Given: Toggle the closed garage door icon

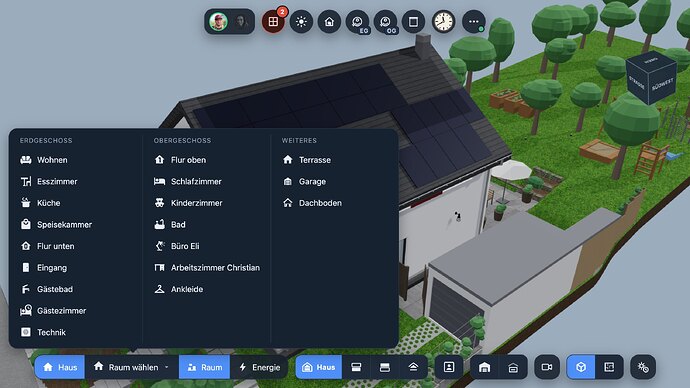Looking at the screenshot, I should pos(513,367).
